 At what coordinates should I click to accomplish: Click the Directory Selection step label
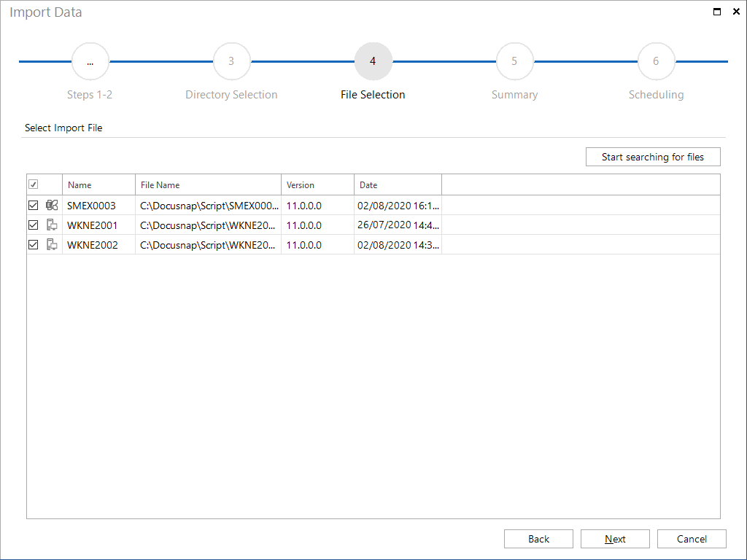pos(231,95)
